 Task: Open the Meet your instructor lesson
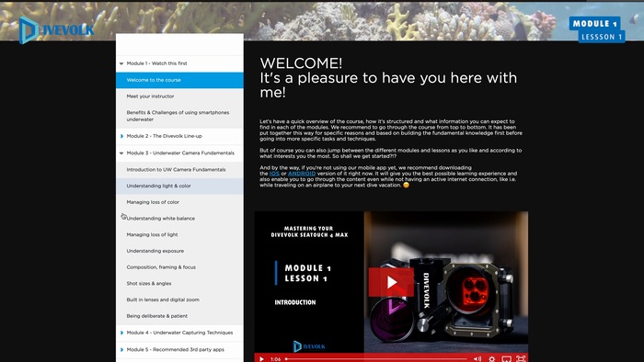pyautogui.click(x=179, y=96)
